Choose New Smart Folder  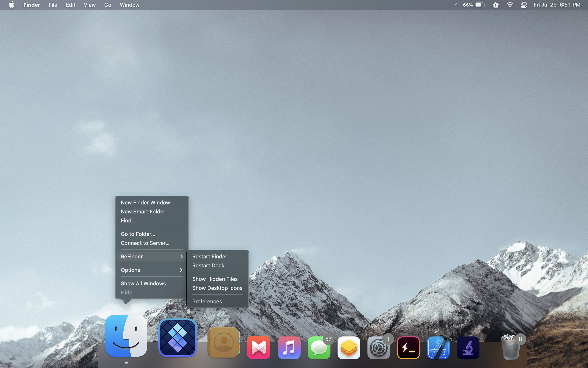pos(152,212)
